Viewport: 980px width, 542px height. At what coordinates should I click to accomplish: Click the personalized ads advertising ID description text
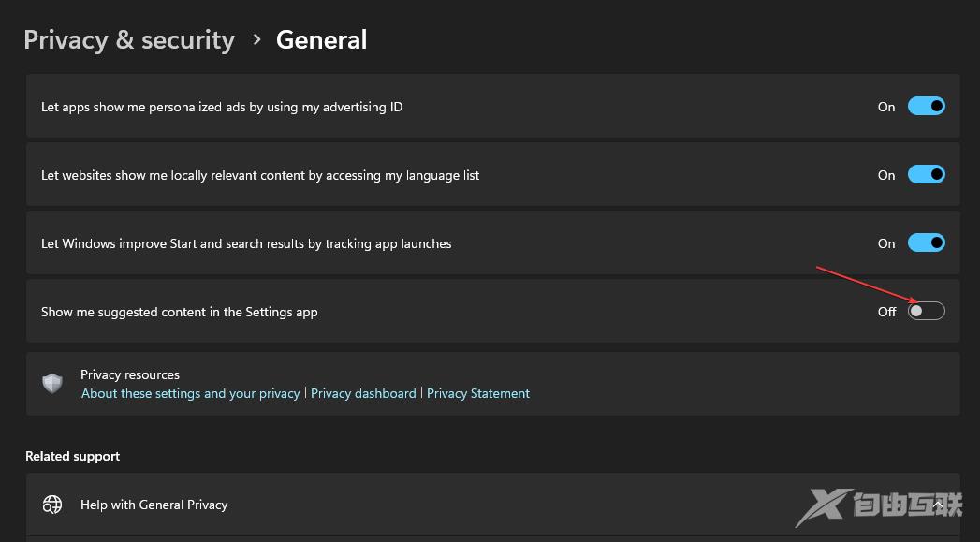click(222, 107)
